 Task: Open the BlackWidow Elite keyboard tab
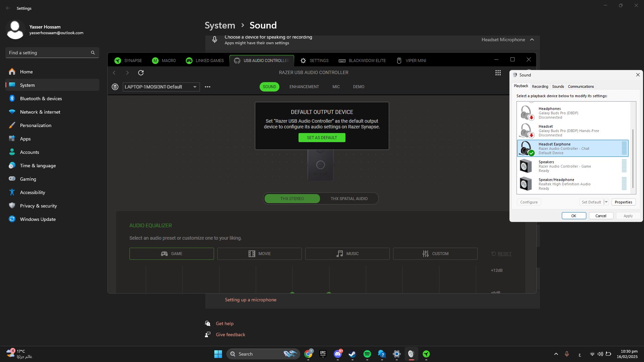coord(362,61)
